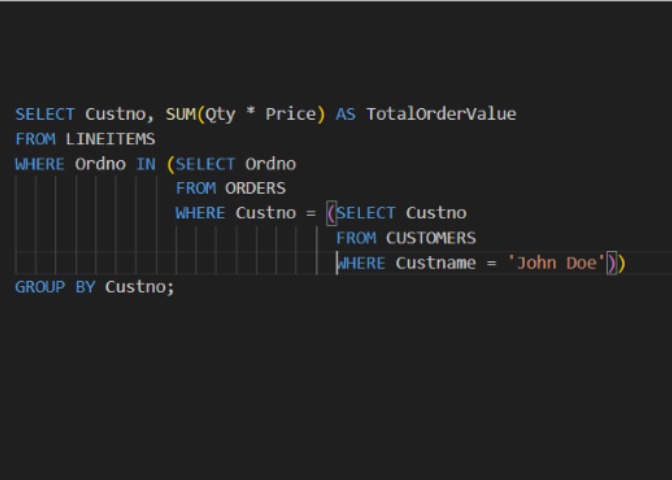Click the highlighted pink opening parenthesis before SELECT Custno
Viewport: 672px width, 480px height.
331,213
